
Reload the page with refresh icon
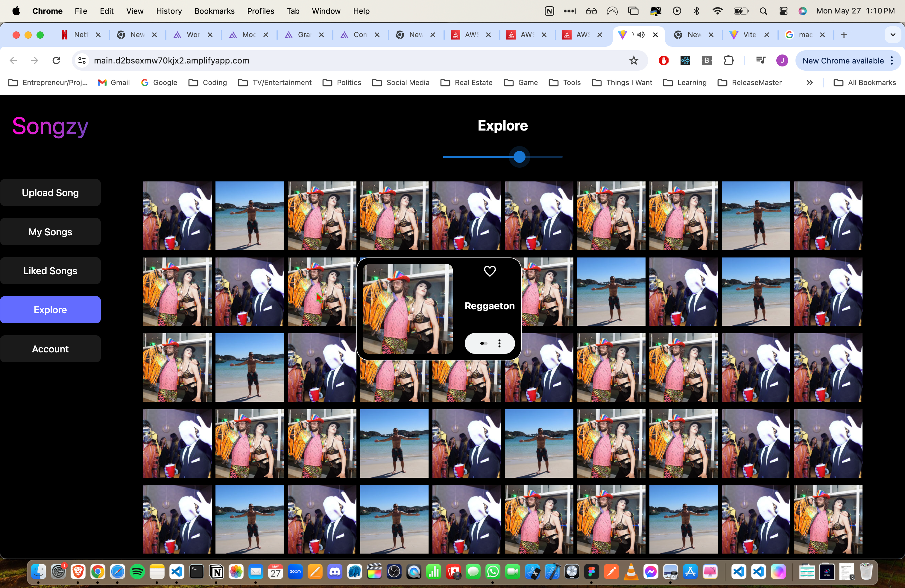[56, 60]
